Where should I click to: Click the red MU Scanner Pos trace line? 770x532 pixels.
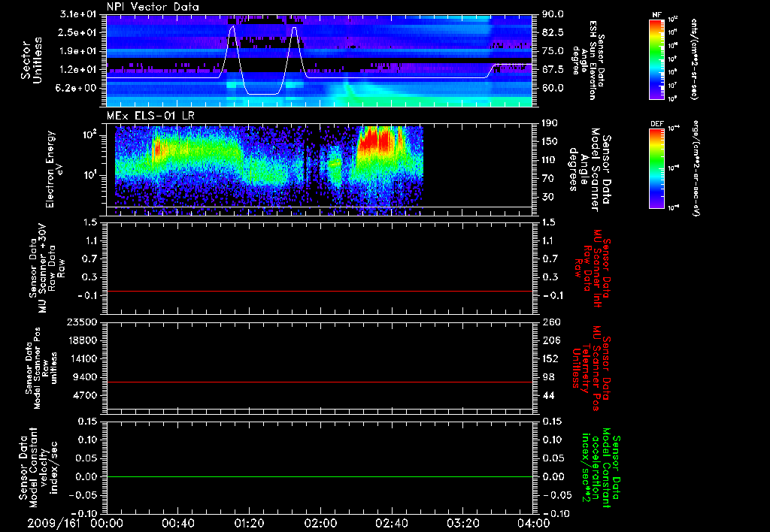[x=320, y=382]
